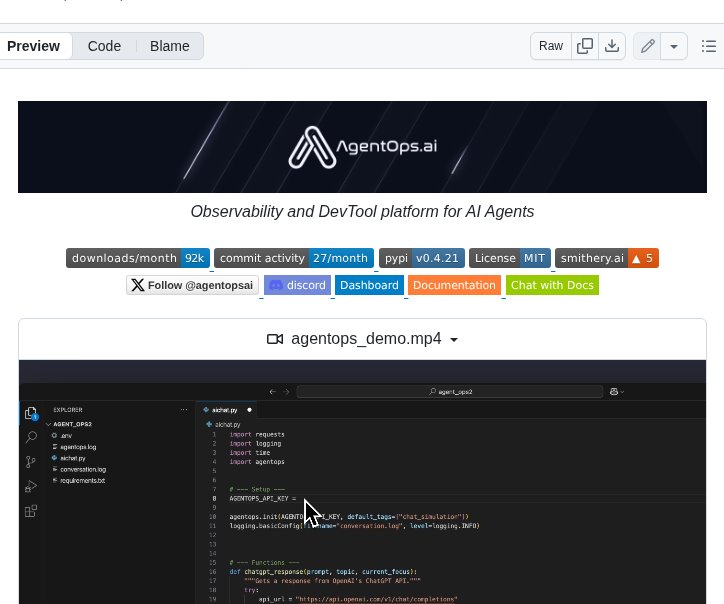Expand edit options dropdown arrow

674,46
